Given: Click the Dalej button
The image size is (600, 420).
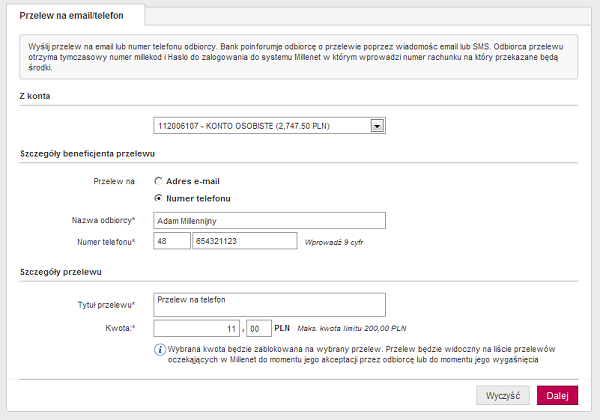Looking at the screenshot, I should click(x=558, y=396).
